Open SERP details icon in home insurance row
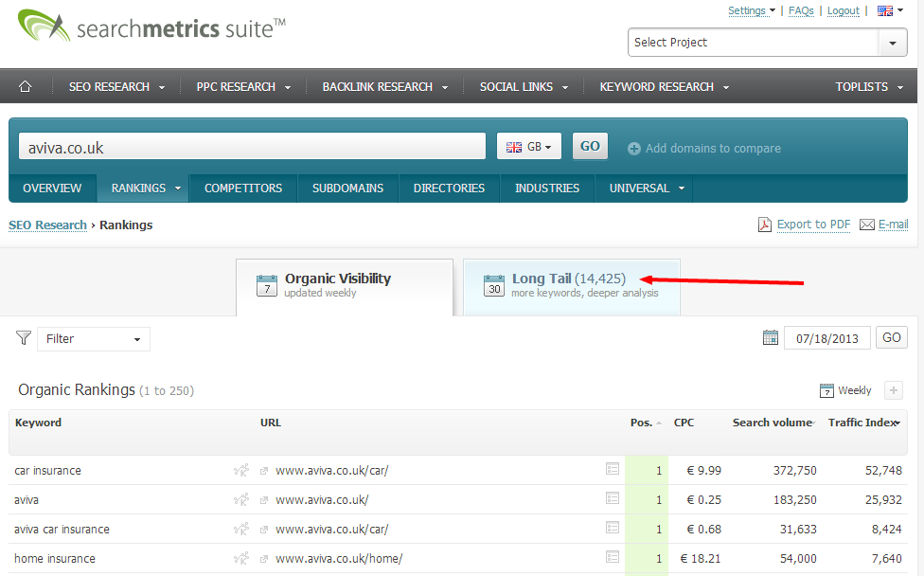The height and width of the screenshot is (576, 924). 613,557
